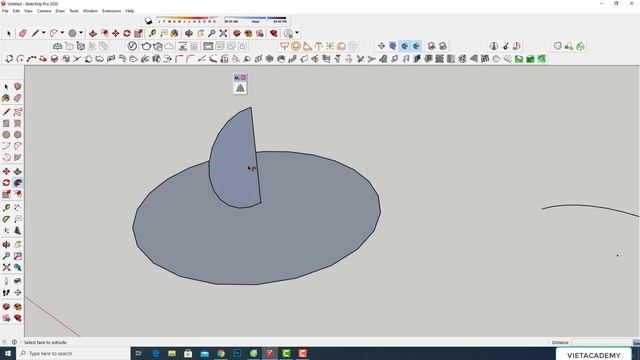Open Extension Manager red gem icon
Screen dimensions: 640x360
pyautogui.click(x=18, y=318)
